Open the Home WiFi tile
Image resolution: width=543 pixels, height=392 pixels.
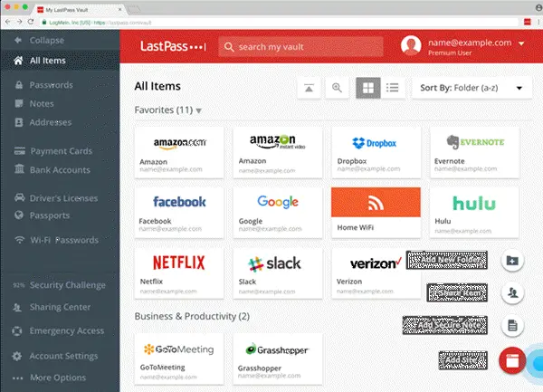click(376, 213)
